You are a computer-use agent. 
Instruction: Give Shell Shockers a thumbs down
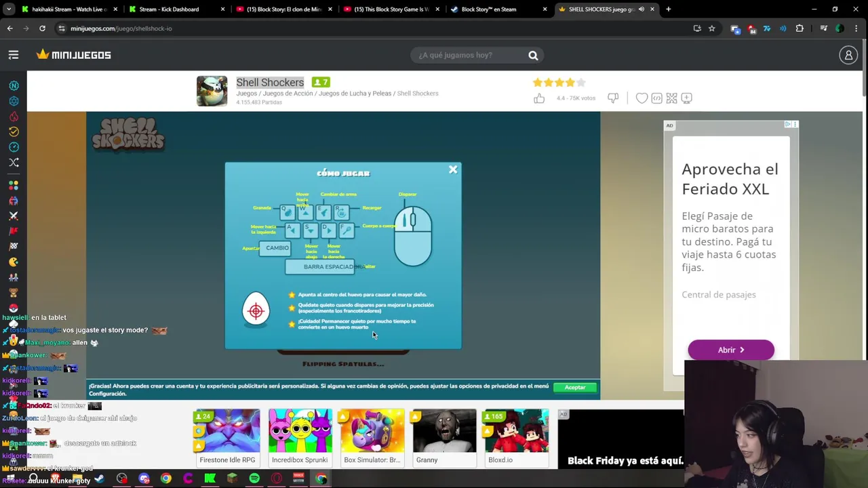point(613,98)
